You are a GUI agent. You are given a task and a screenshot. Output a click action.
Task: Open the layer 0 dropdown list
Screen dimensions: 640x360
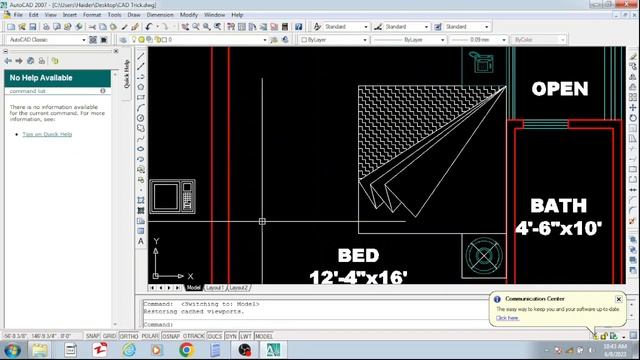264,40
